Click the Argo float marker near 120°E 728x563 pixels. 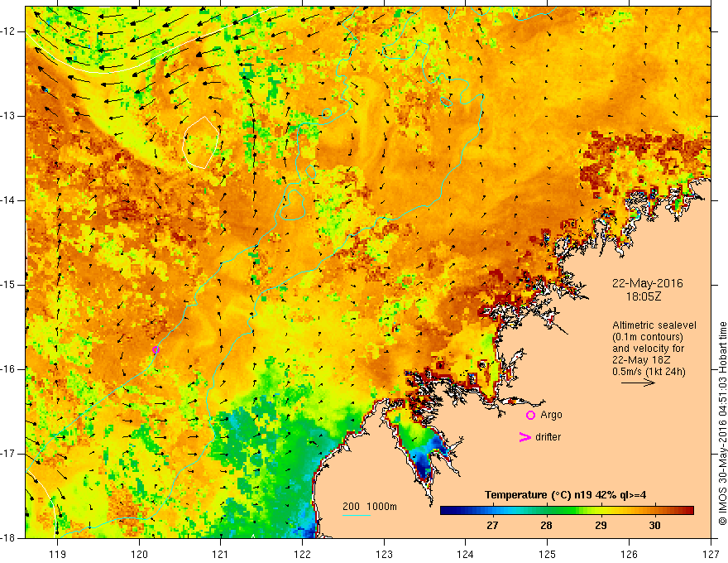click(156, 349)
